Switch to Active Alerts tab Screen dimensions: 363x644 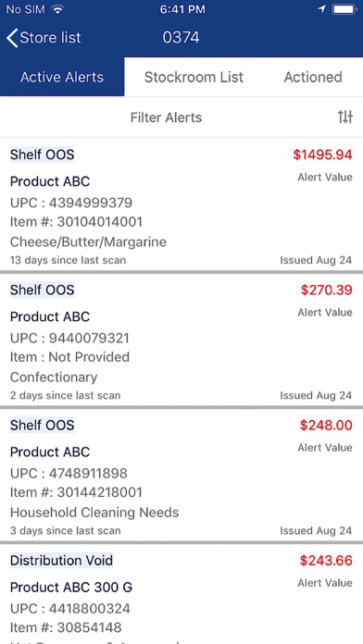(62, 77)
